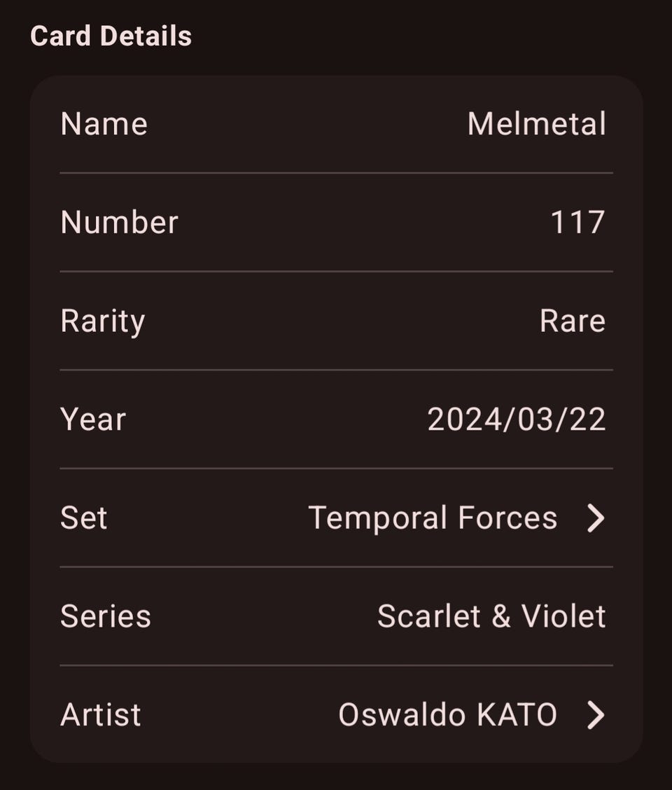
Task: View artist Oswaldo KATO's cards
Action: click(447, 715)
